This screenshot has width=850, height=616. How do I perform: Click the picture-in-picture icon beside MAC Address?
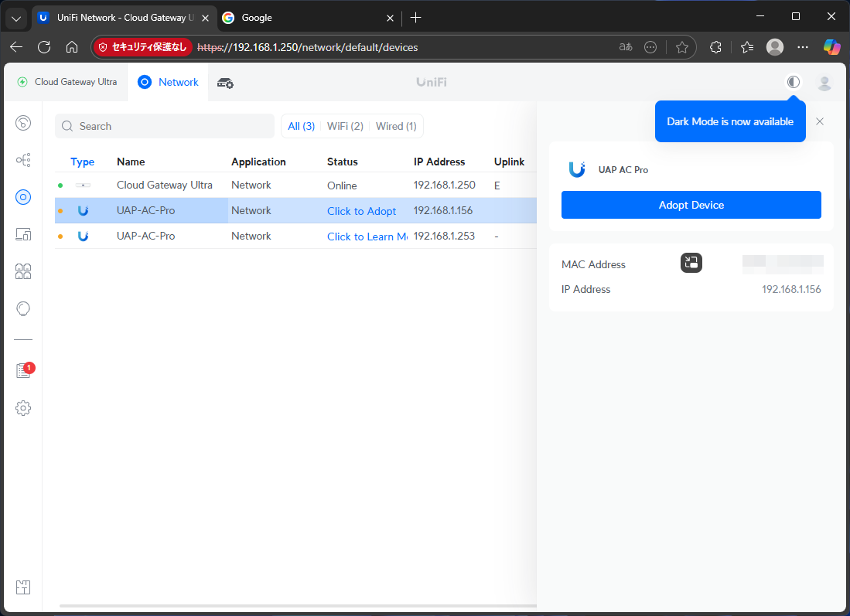(x=691, y=264)
